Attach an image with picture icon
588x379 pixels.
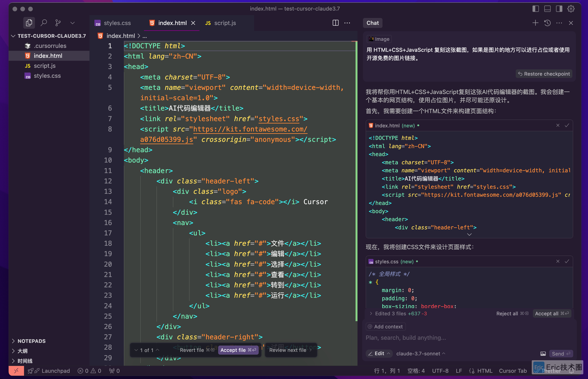543,354
